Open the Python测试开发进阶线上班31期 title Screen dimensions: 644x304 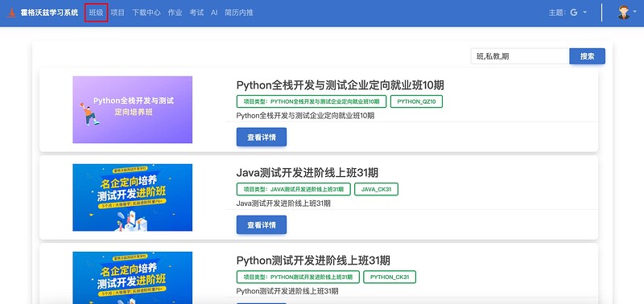[x=313, y=261]
